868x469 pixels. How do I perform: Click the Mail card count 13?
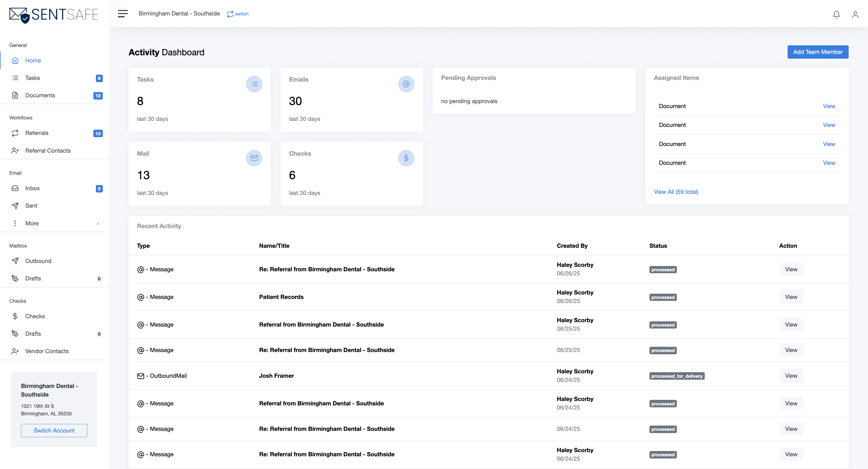[143, 175]
